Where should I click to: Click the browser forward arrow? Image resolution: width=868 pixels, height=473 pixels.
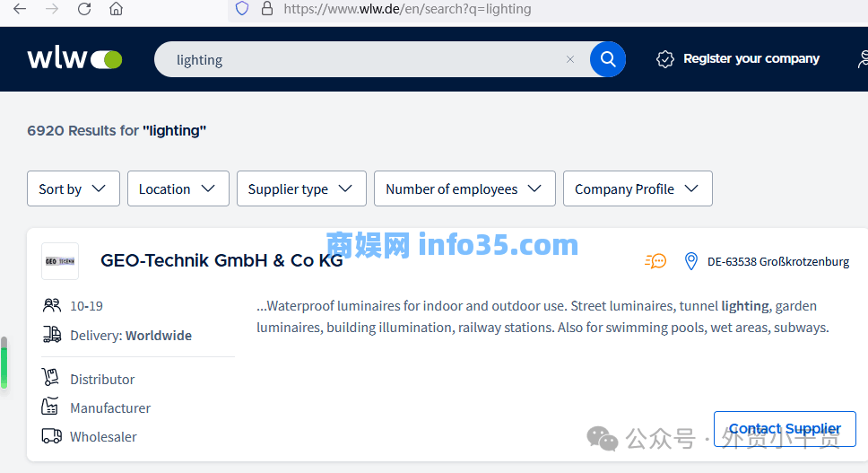tap(52, 9)
